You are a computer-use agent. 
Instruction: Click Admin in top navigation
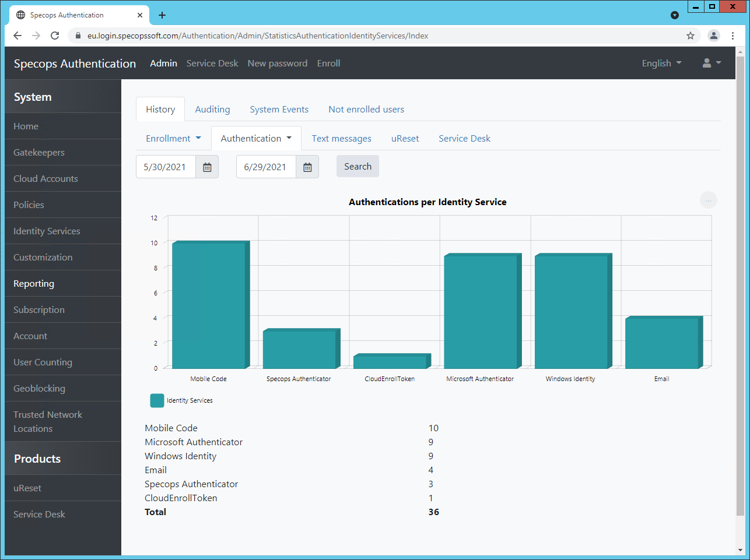[x=163, y=63]
